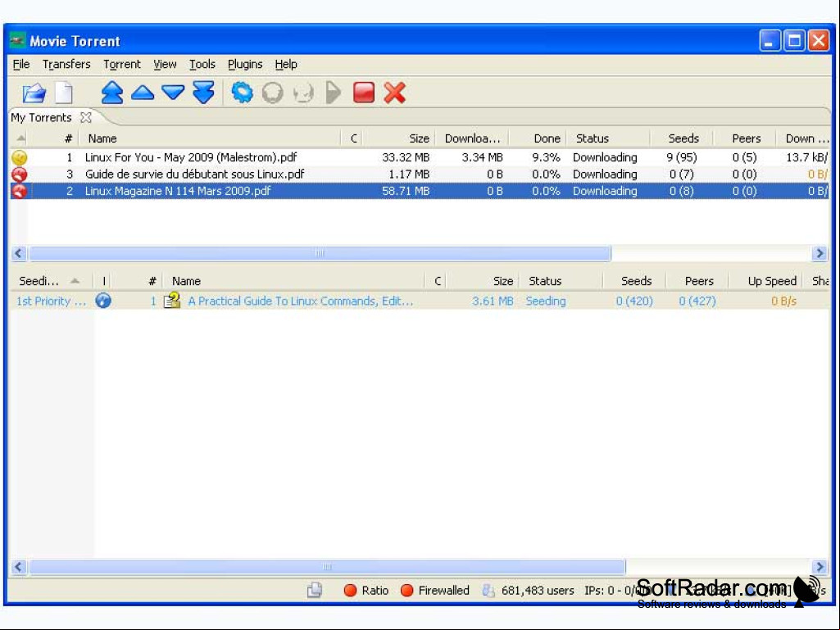
Task: Click the red health icon of Guide de survie
Action: (x=20, y=174)
